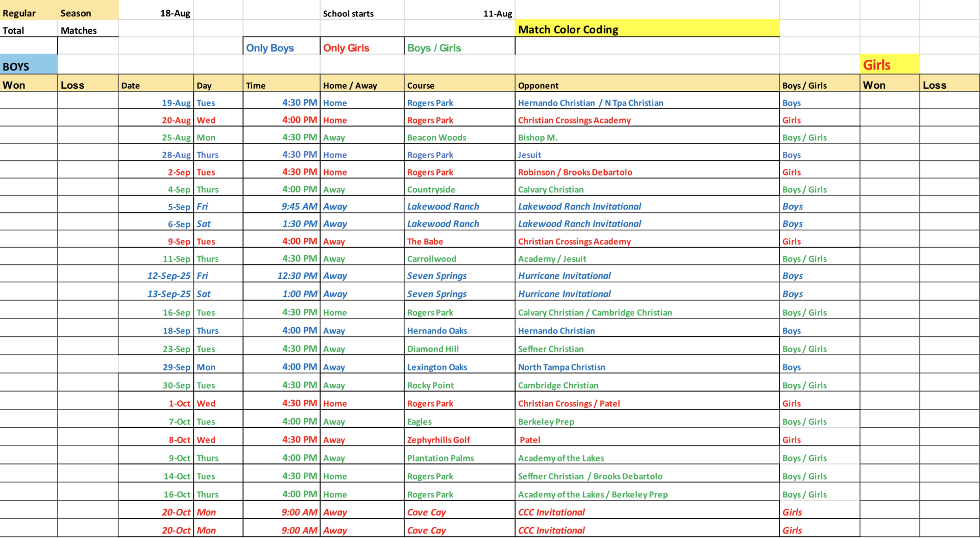Click the Time column header
This screenshot has height=538, width=980.
pyautogui.click(x=256, y=85)
